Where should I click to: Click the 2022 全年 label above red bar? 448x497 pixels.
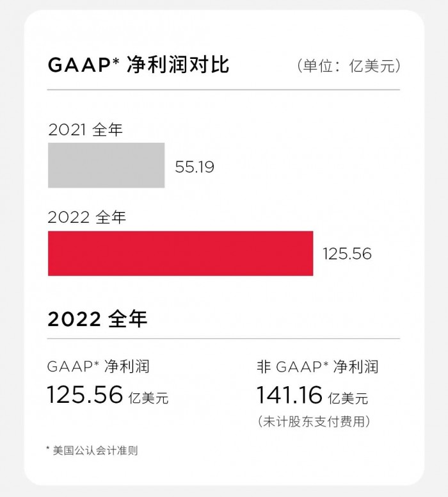click(x=87, y=218)
